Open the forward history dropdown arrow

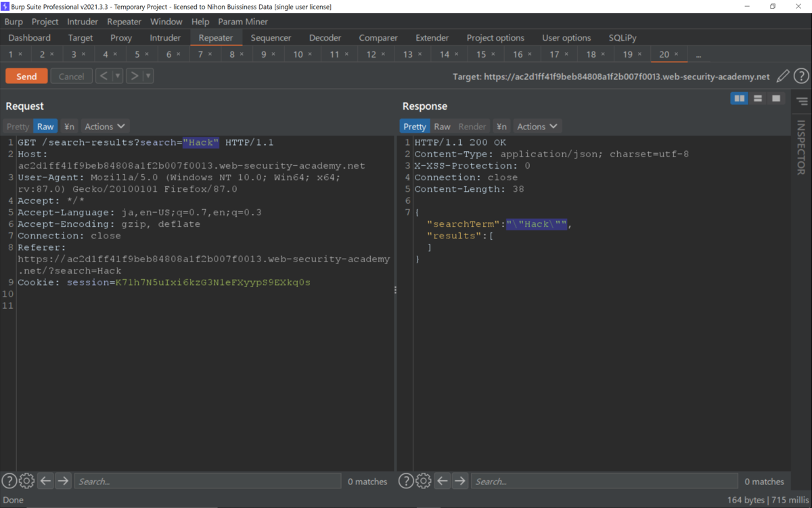(x=148, y=76)
